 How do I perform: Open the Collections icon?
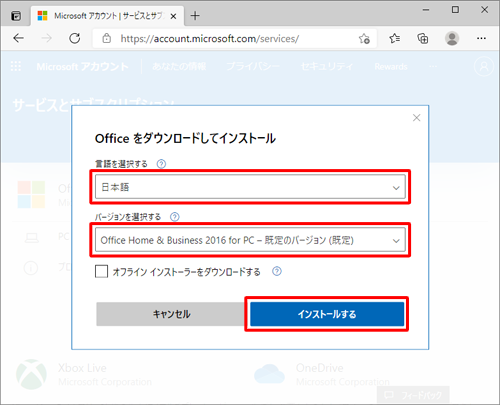pos(423,39)
